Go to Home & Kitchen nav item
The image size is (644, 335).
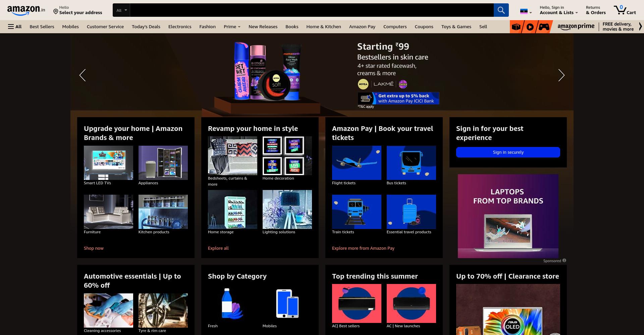[324, 27]
